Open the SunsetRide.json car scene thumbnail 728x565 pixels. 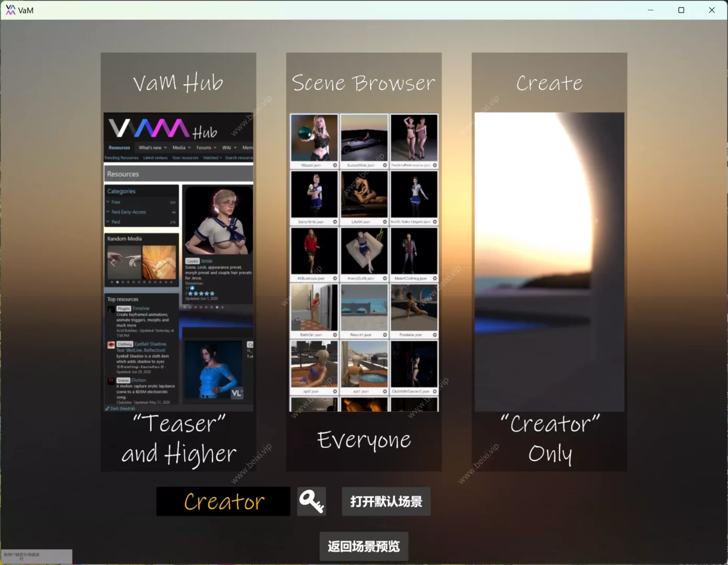click(364, 138)
